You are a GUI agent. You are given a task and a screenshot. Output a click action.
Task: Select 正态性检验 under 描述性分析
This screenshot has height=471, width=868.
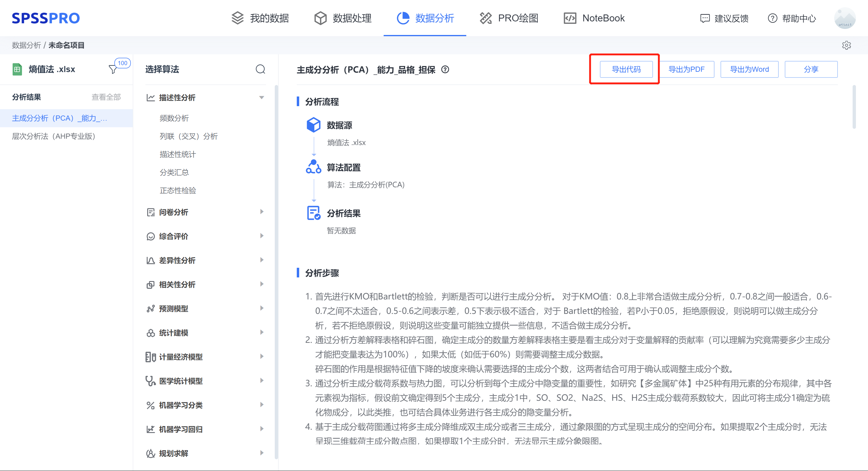point(178,190)
